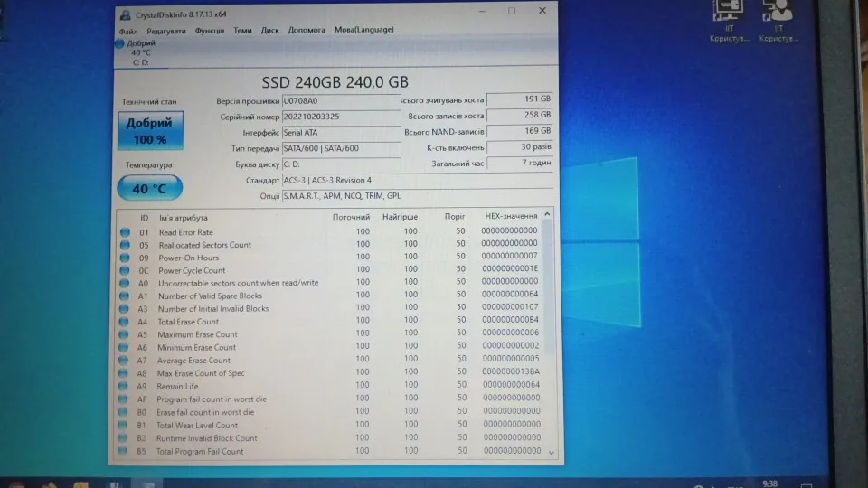Click the Добрий 100 % health status button

pyautogui.click(x=150, y=130)
